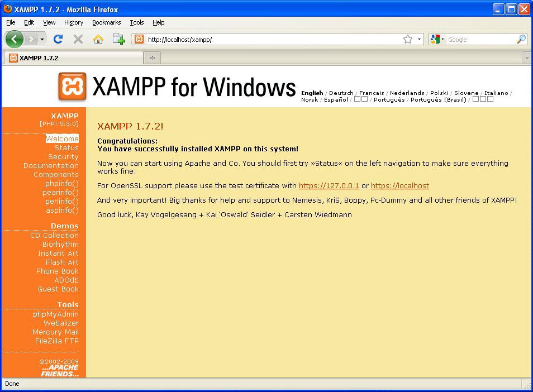Image resolution: width=533 pixels, height=392 pixels.
Task: Click the search magnifier icon
Action: (x=521, y=40)
